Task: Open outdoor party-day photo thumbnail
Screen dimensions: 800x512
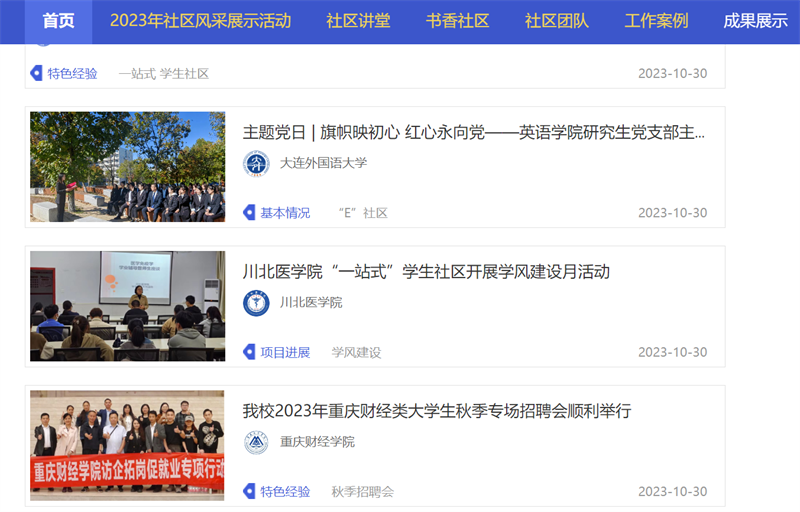Action: 128,167
